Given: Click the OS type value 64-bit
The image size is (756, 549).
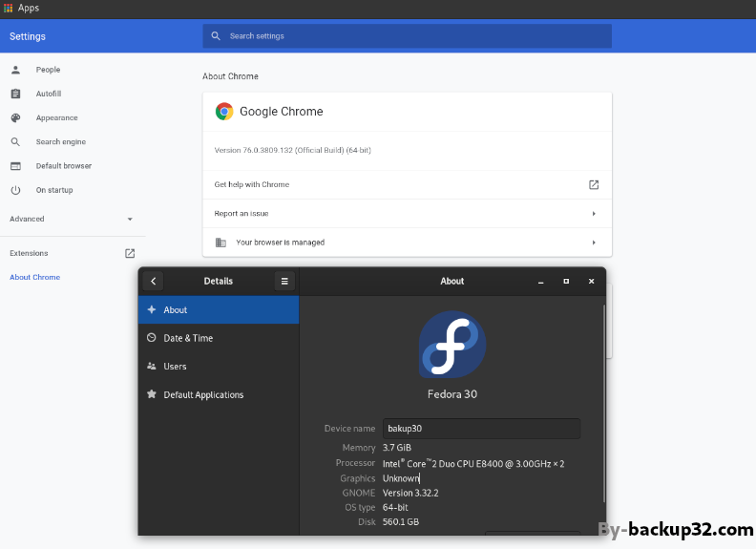Looking at the screenshot, I should (x=395, y=508).
